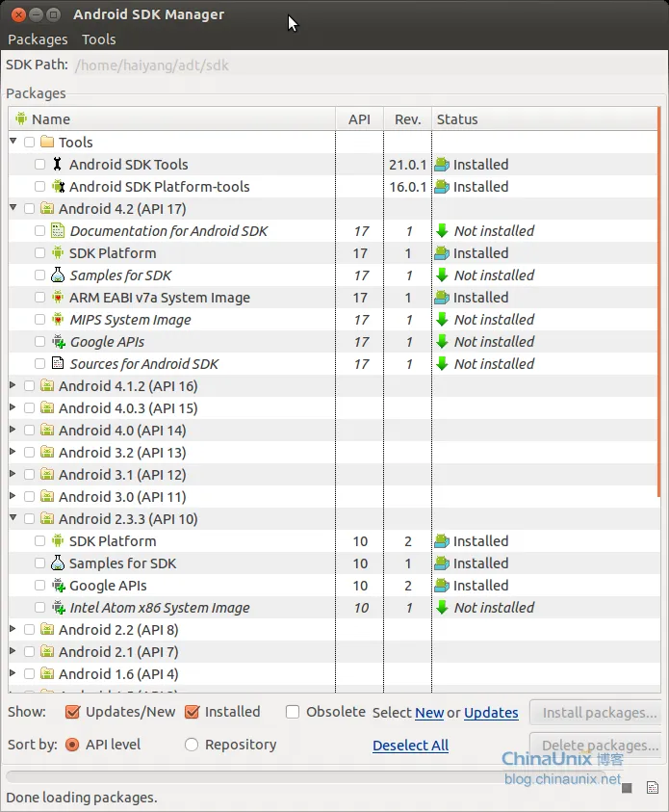
Task: Click the Deselect All link
Action: 410,746
